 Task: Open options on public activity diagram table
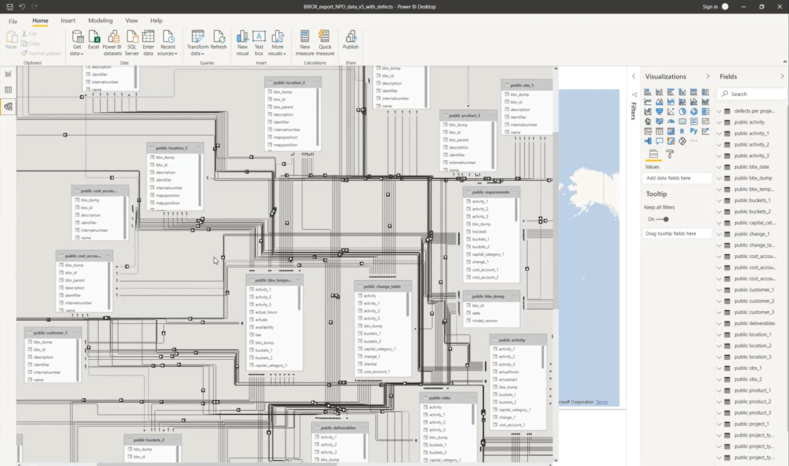[541, 340]
